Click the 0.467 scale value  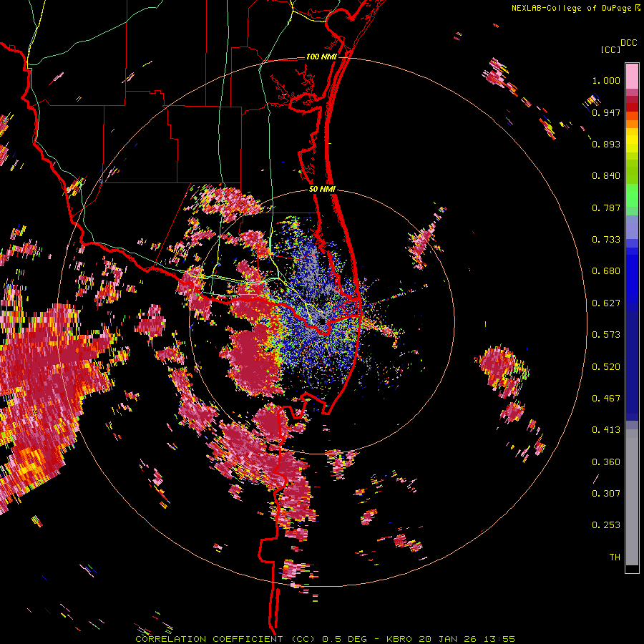606,399
